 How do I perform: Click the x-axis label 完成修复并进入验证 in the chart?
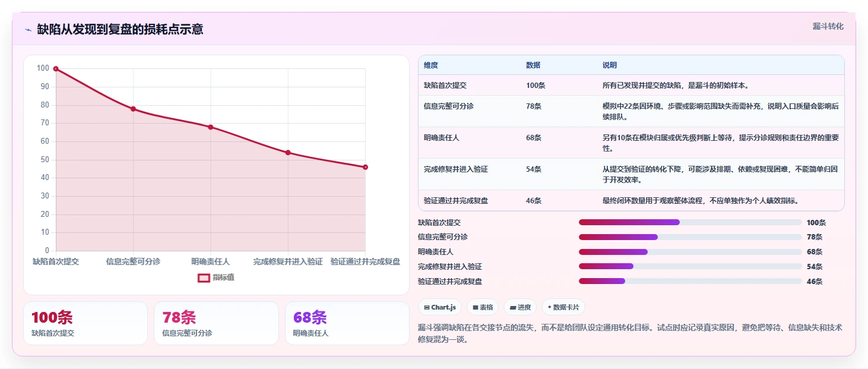tap(288, 261)
